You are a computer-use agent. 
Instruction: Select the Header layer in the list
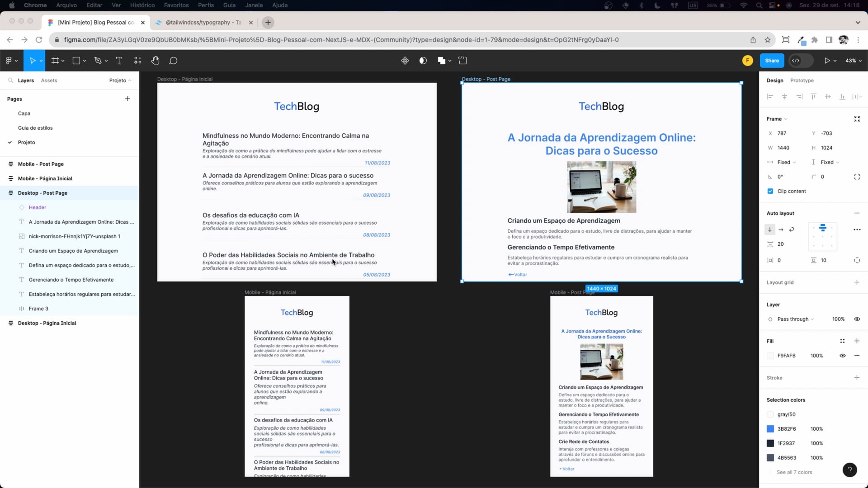coord(38,207)
